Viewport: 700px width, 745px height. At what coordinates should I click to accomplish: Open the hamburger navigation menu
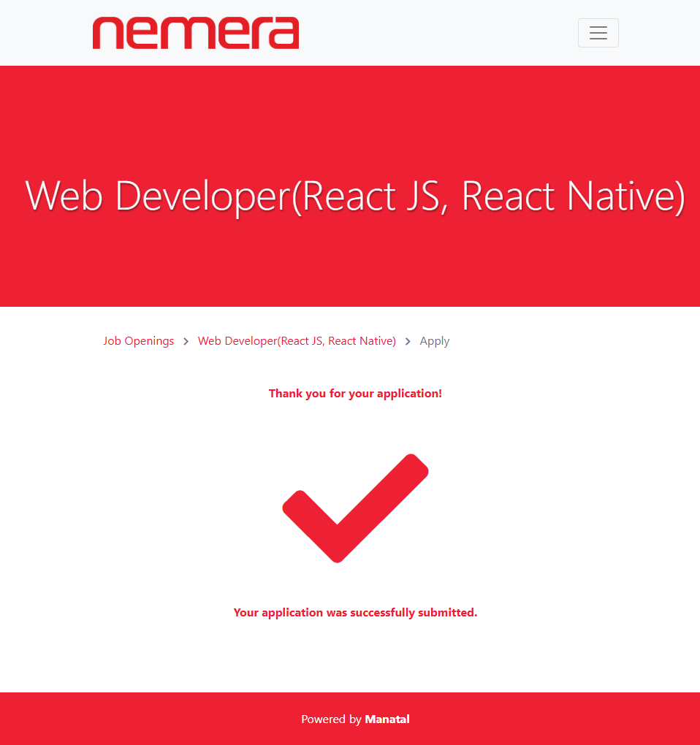tap(598, 33)
